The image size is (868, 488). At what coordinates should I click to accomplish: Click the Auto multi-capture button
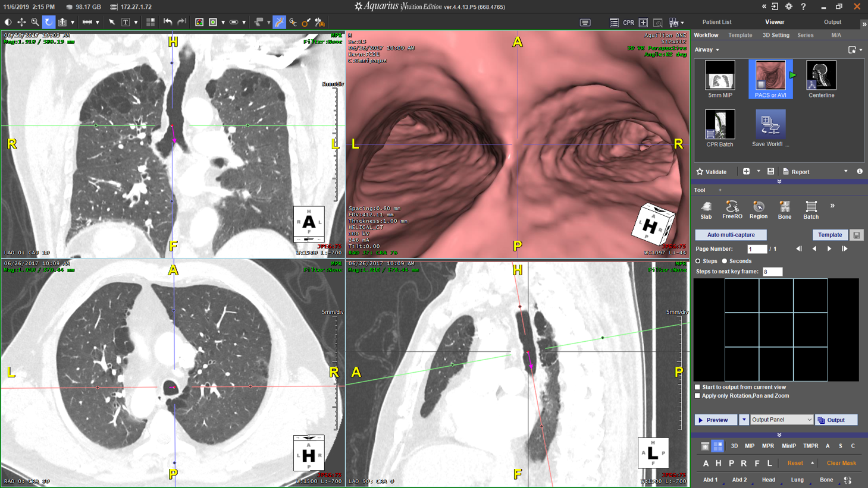click(x=731, y=235)
